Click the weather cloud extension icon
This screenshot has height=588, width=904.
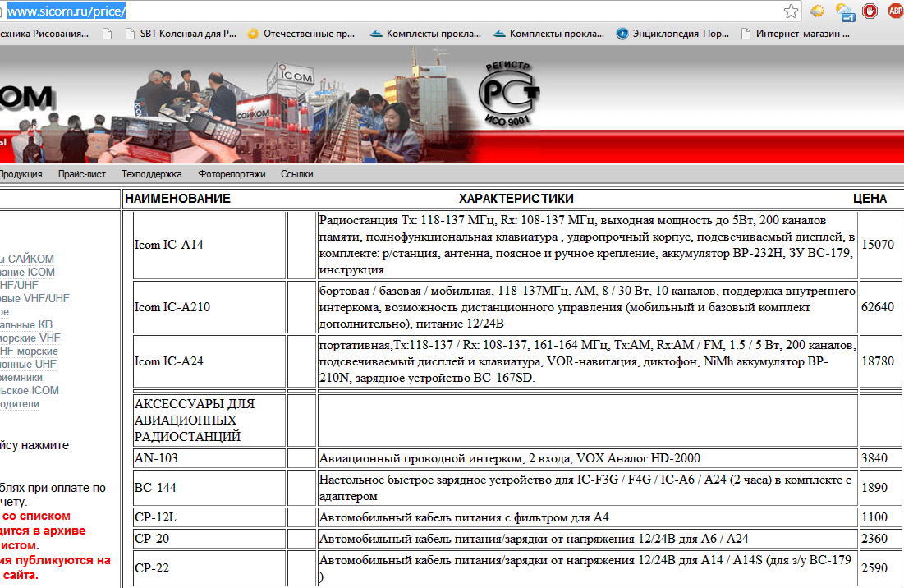[843, 11]
